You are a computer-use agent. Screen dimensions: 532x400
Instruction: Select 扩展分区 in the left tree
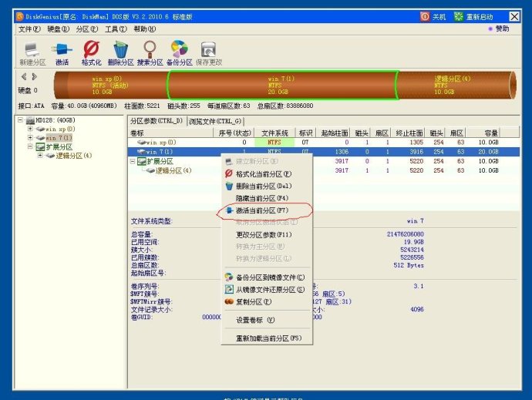[59, 147]
